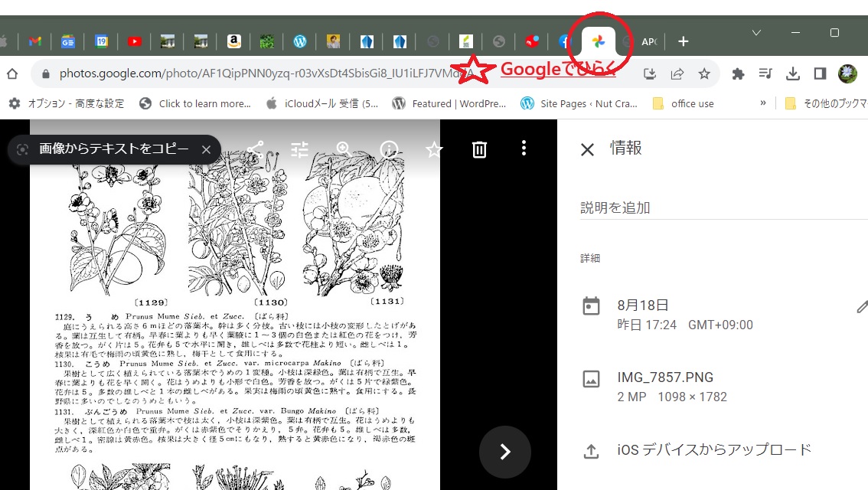Toggle the photo info icon
The height and width of the screenshot is (490, 868).
(389, 149)
